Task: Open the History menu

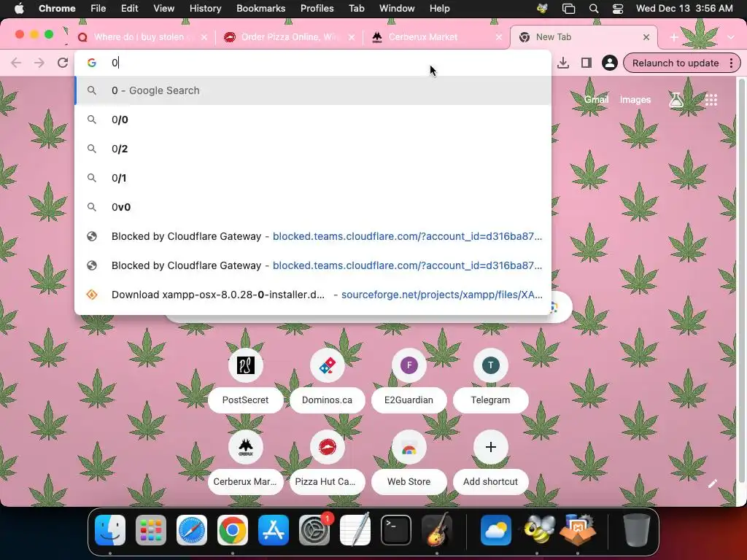Action: (205, 9)
